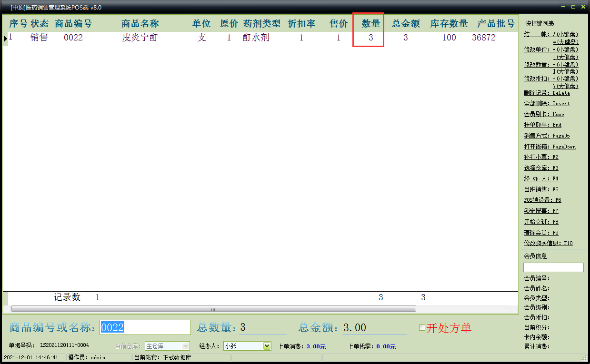This screenshot has height=364, width=590.
Task: Click the 打开钱箱: PageDown link
Action: point(550,147)
